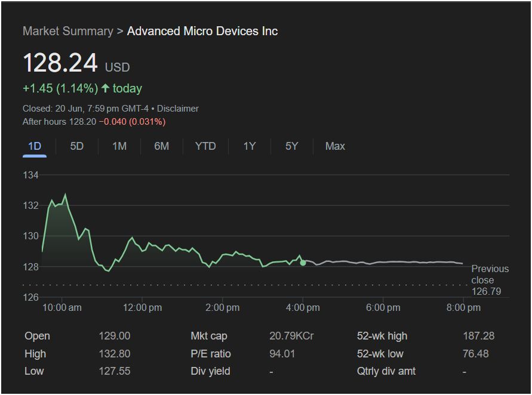Click the 128 y-axis label
Image resolution: width=532 pixels, height=395 pixels.
pyautogui.click(x=30, y=267)
